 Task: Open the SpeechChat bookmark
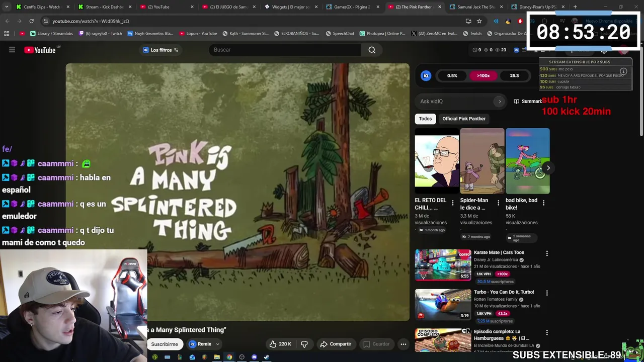click(340, 33)
